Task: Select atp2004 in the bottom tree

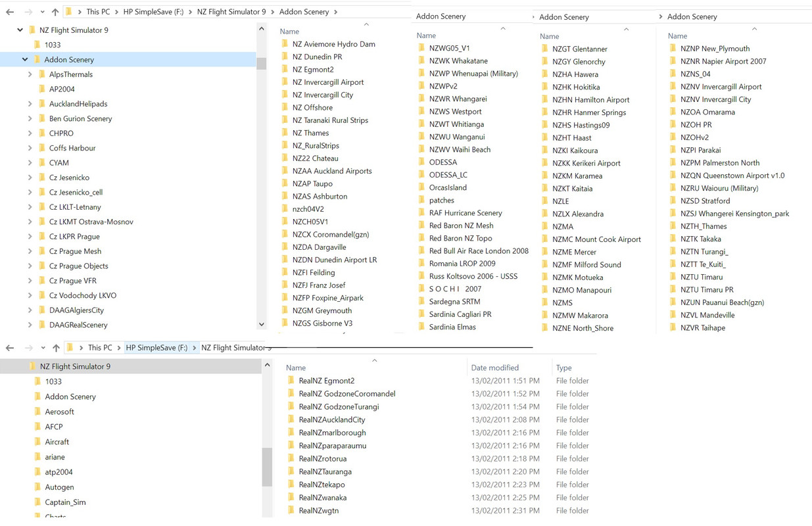Action: [x=59, y=472]
